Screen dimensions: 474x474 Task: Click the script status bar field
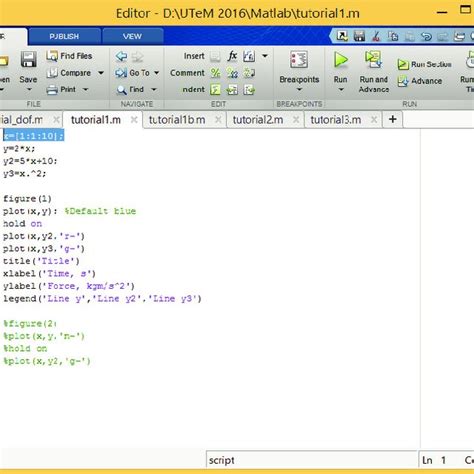311,460
